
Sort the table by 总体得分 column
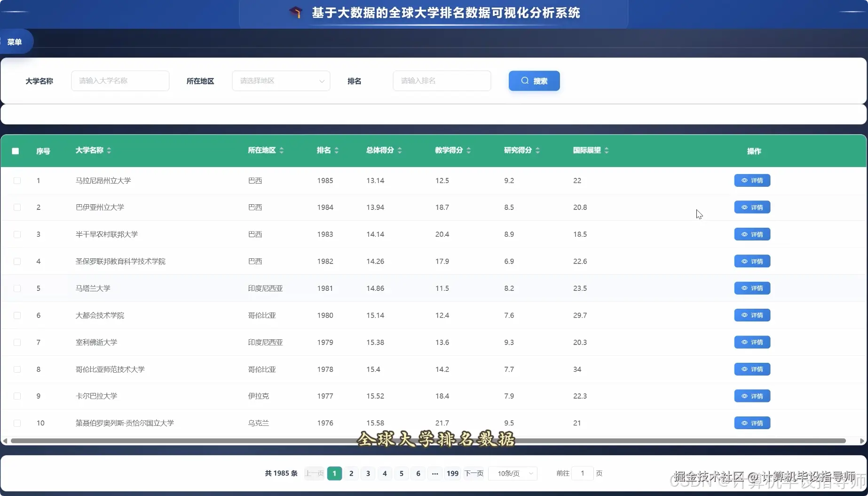click(400, 150)
